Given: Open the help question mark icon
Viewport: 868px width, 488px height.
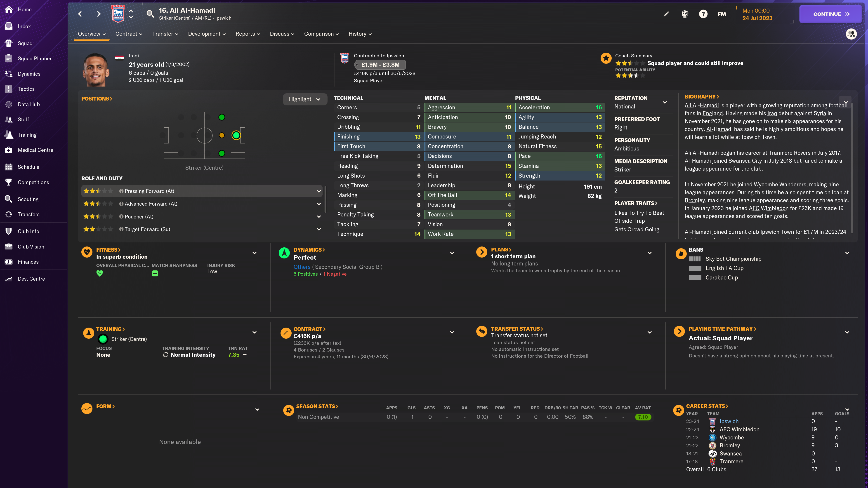Looking at the screenshot, I should point(703,14).
